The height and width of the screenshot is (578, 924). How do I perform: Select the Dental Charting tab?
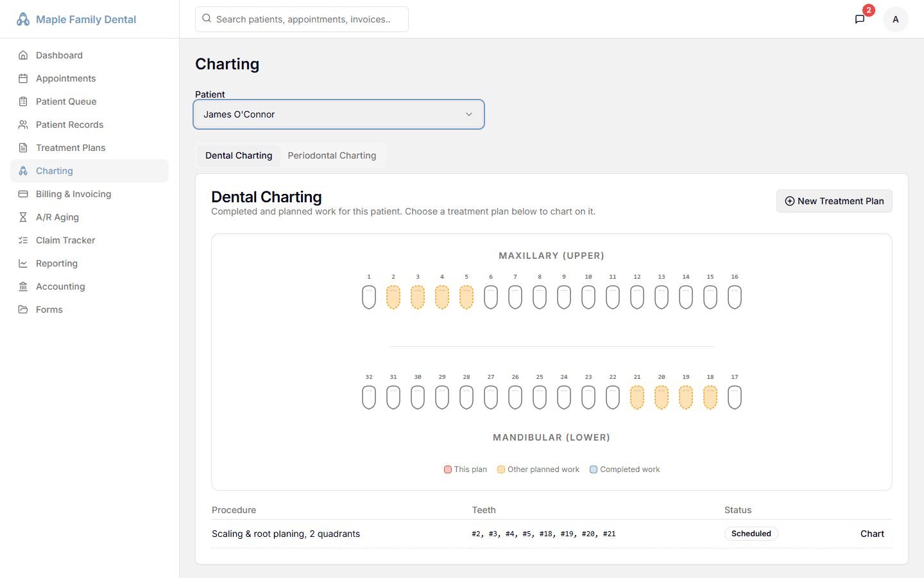coord(239,155)
